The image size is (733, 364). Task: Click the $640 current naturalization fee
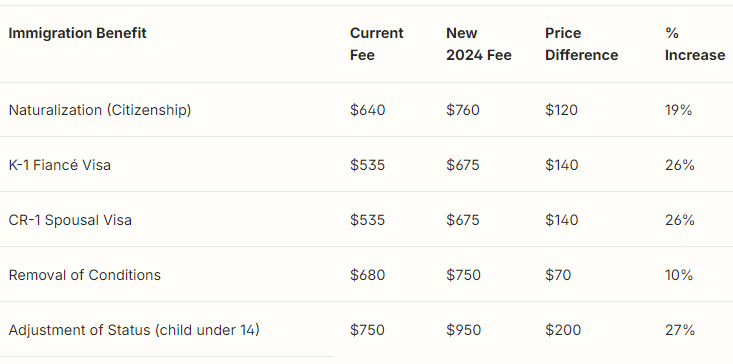(368, 110)
